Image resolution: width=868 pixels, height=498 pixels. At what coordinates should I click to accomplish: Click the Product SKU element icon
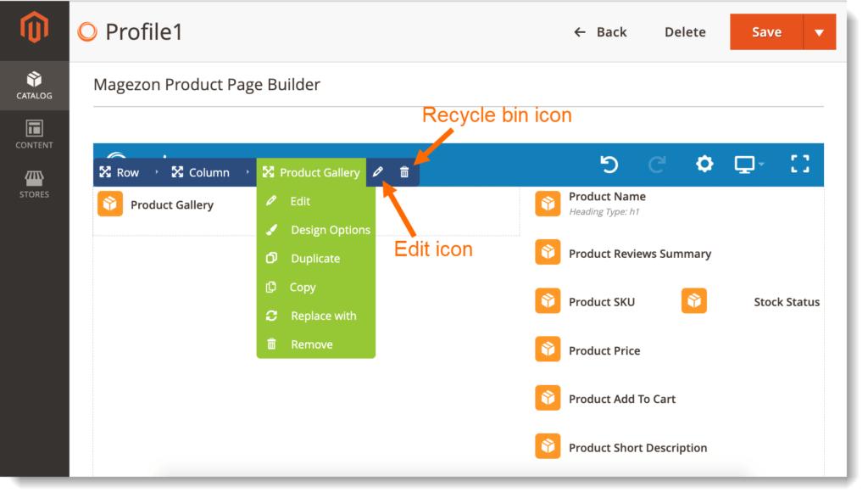coord(548,300)
